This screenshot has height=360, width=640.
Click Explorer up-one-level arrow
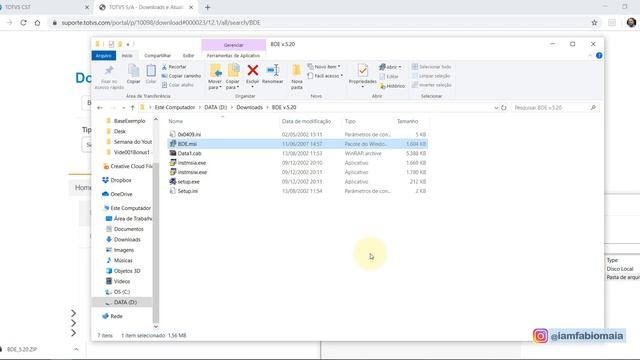point(132,108)
